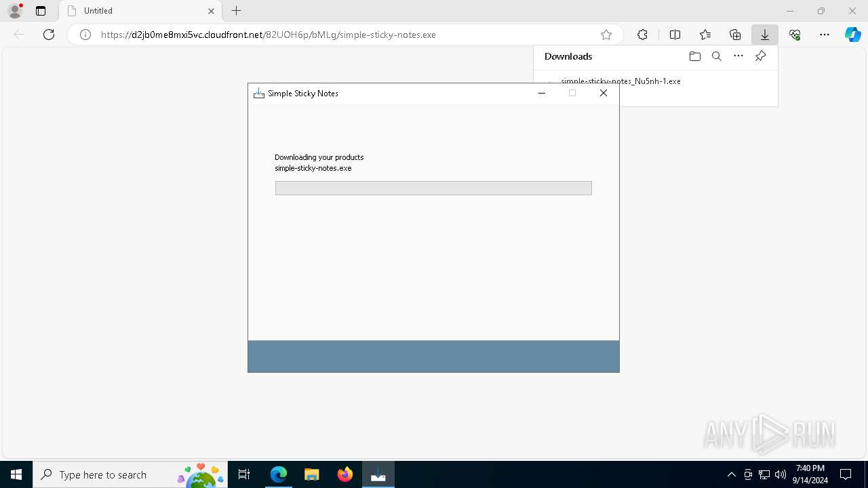Select the installer app taskbar icon

pos(378,475)
